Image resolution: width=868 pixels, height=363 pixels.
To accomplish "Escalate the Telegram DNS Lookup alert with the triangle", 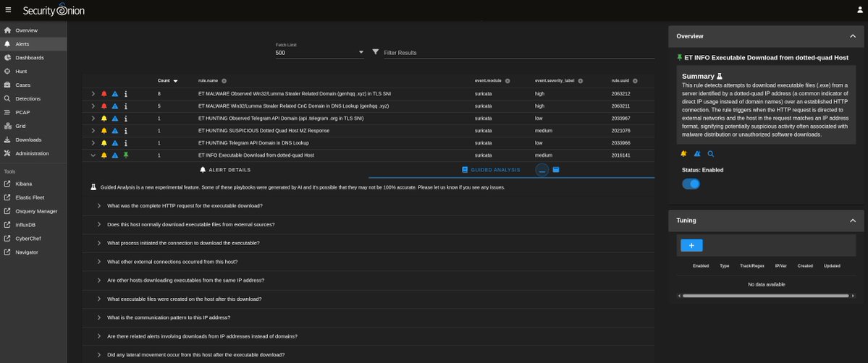I will pyautogui.click(x=114, y=143).
